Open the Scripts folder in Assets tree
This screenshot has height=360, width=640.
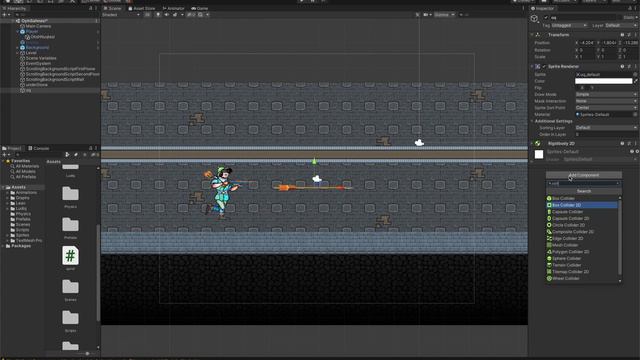click(x=22, y=230)
